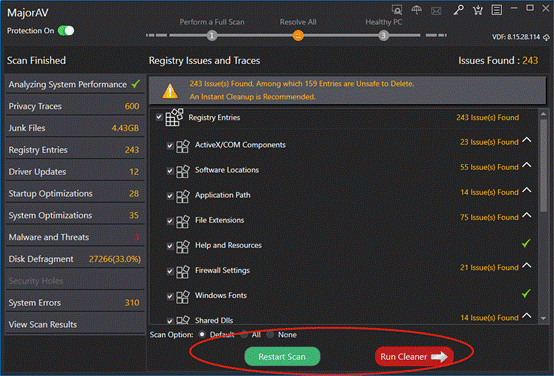The height and width of the screenshot is (376, 554).
Task: Click the VDF: 8.15.28.114 version text
Action: coord(516,37)
